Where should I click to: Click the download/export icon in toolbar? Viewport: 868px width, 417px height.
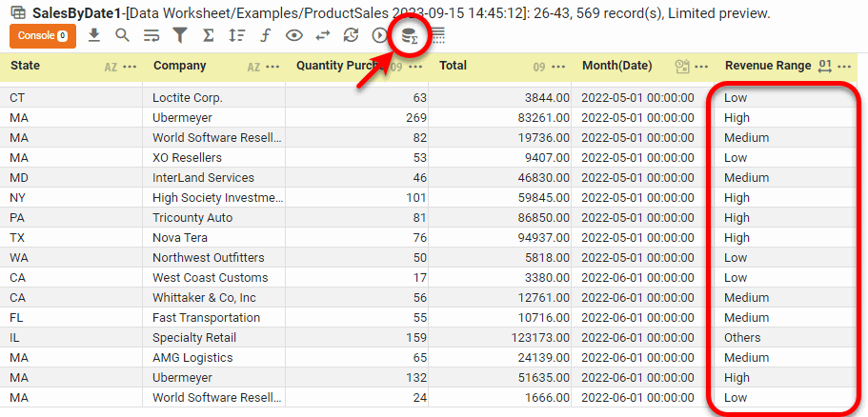[93, 35]
